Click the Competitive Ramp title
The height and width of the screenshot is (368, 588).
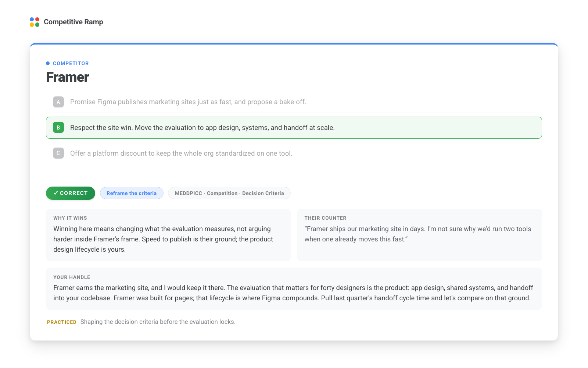tap(73, 22)
